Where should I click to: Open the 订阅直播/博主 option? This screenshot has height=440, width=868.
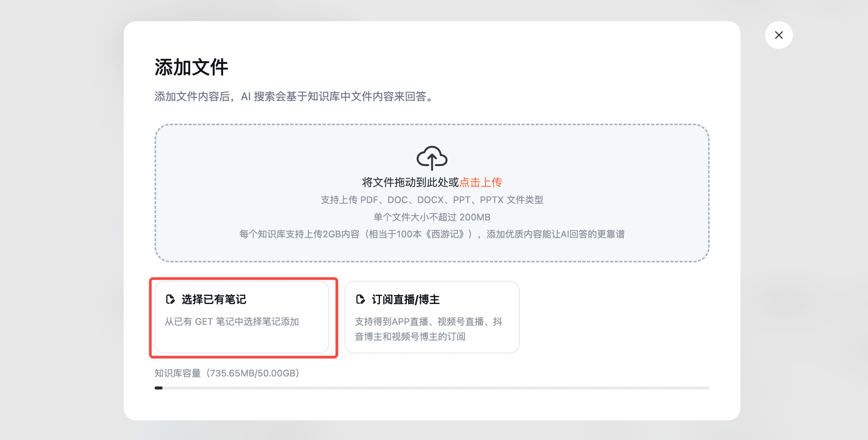pos(405,299)
